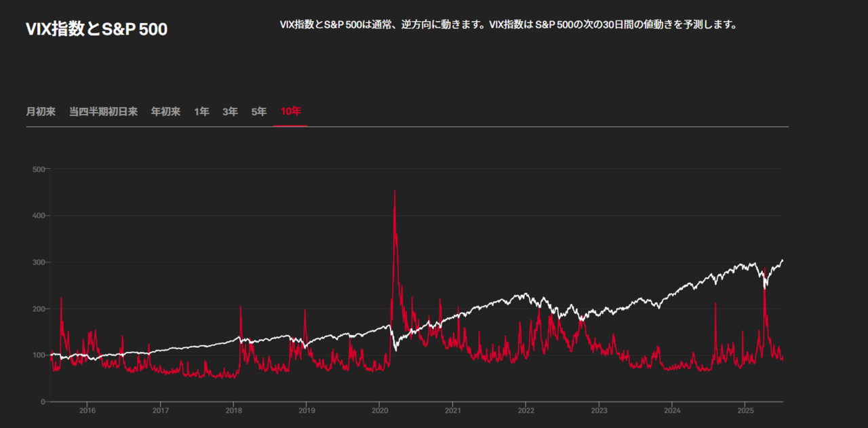Choose the 年初来 range tab
Viewport: 868px width, 428px height.
(x=165, y=112)
